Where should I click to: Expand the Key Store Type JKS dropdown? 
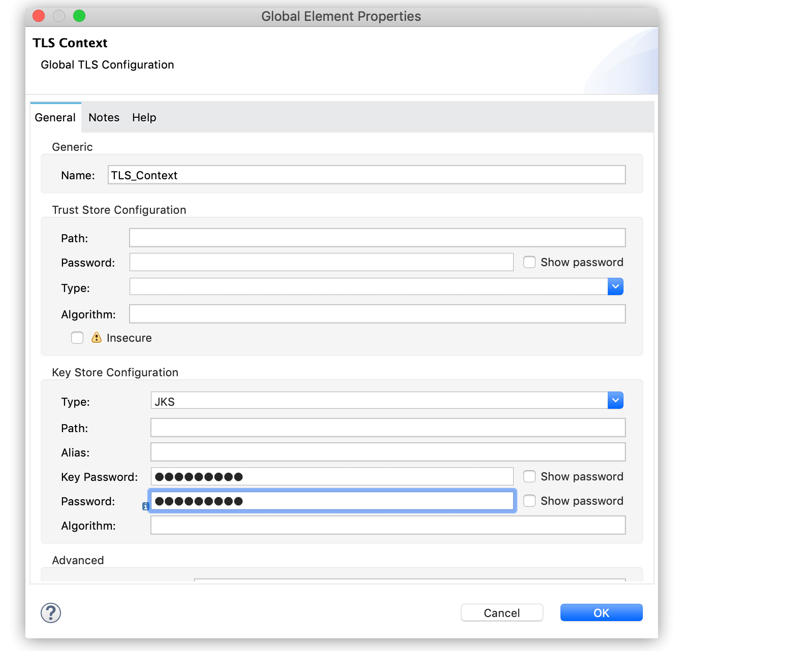pyautogui.click(x=615, y=401)
